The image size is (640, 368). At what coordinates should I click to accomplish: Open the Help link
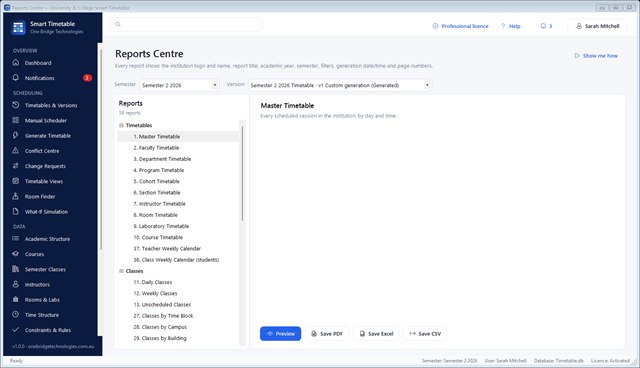point(511,26)
